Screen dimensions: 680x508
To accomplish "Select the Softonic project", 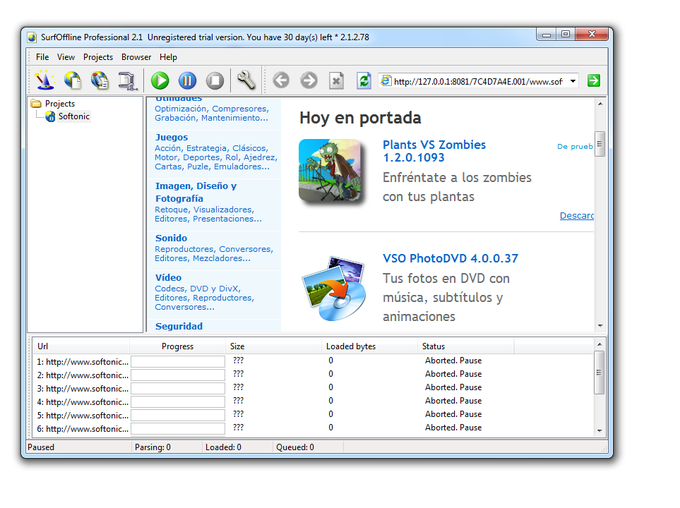I will [x=74, y=116].
